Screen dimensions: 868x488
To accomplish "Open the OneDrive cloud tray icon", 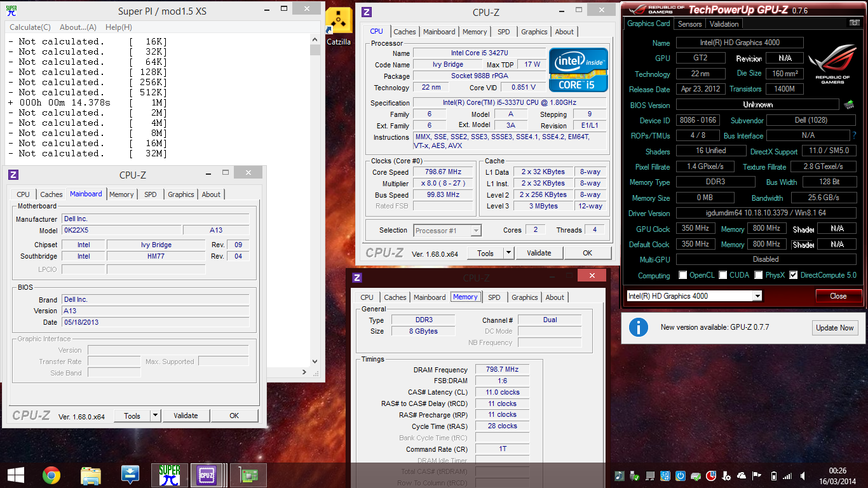I will click(x=742, y=475).
